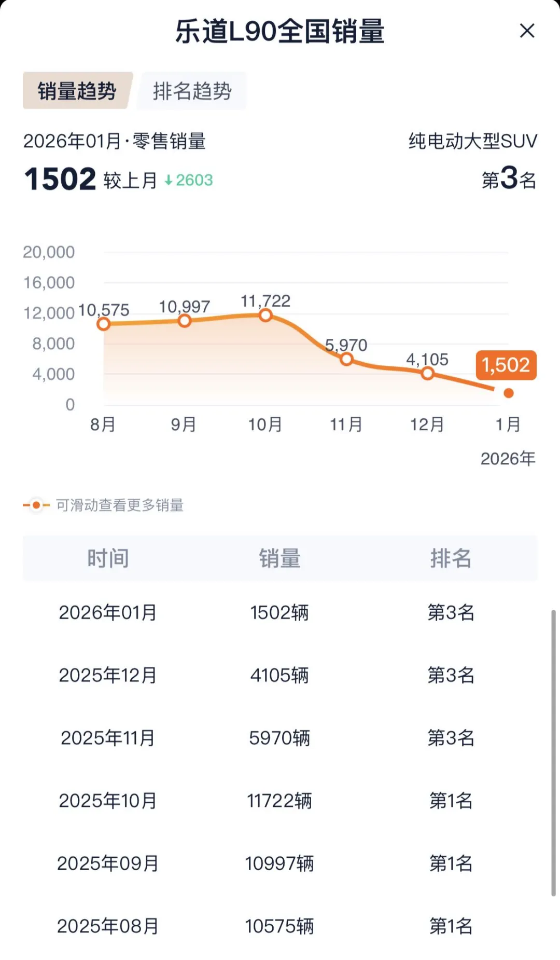Click the 8月 axis label
Screen dimensions: 560x960
pyautogui.click(x=103, y=424)
